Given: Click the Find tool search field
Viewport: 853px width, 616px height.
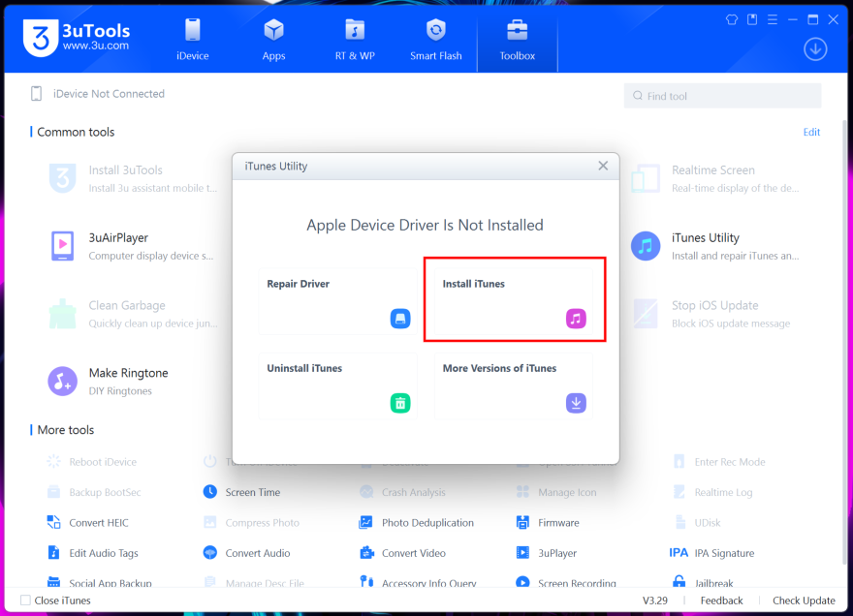Looking at the screenshot, I should click(x=722, y=96).
